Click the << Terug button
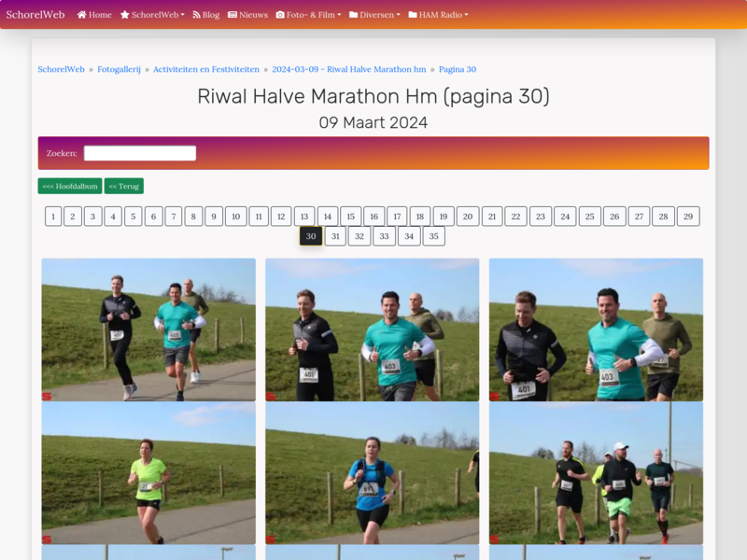This screenshot has width=747, height=560. 124,186
